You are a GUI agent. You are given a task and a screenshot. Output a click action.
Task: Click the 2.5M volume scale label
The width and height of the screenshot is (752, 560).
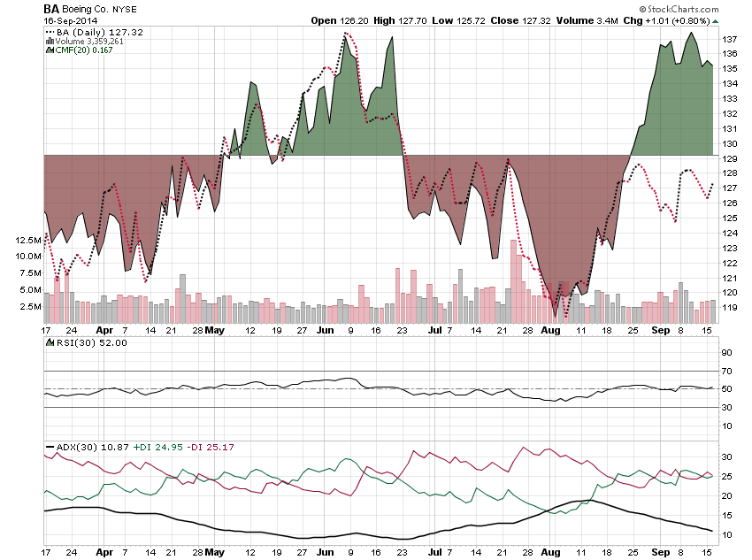[x=31, y=307]
